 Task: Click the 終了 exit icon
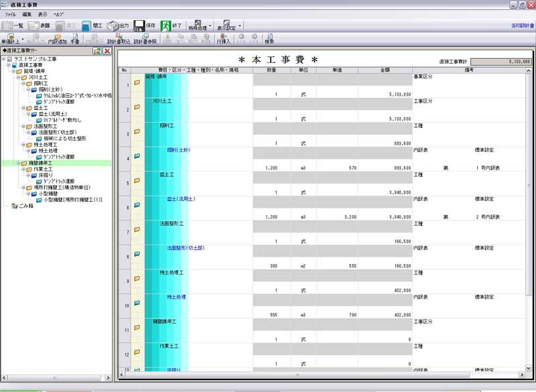(170, 25)
